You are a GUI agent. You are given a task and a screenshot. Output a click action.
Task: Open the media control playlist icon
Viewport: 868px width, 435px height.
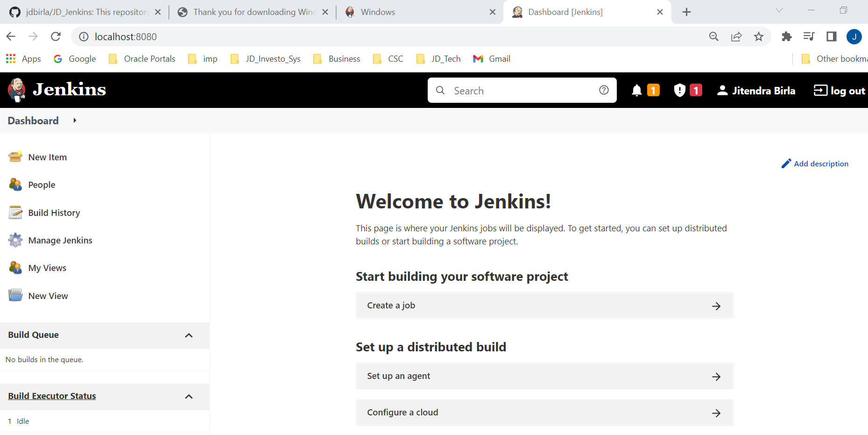point(809,36)
